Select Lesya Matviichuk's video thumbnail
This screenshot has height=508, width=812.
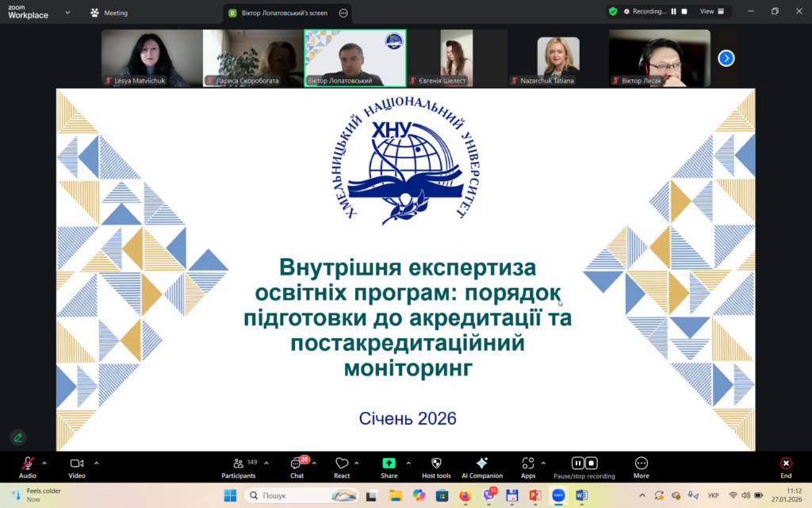point(151,58)
